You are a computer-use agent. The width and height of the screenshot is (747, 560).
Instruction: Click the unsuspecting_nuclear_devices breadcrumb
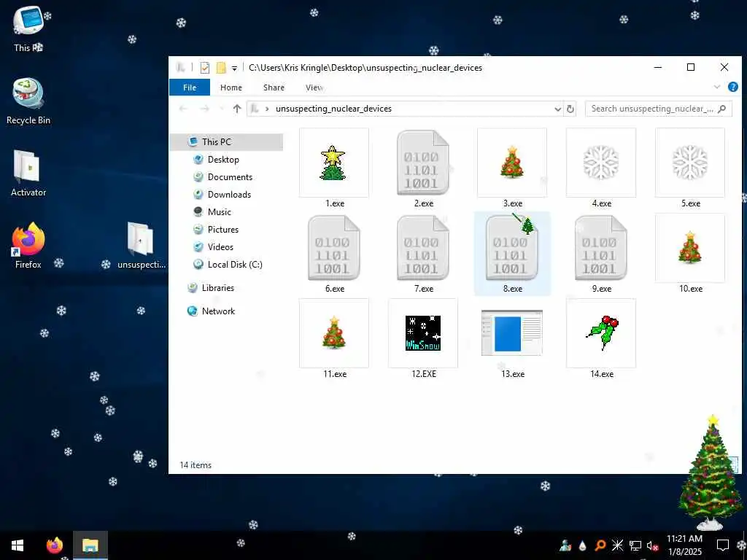click(333, 109)
